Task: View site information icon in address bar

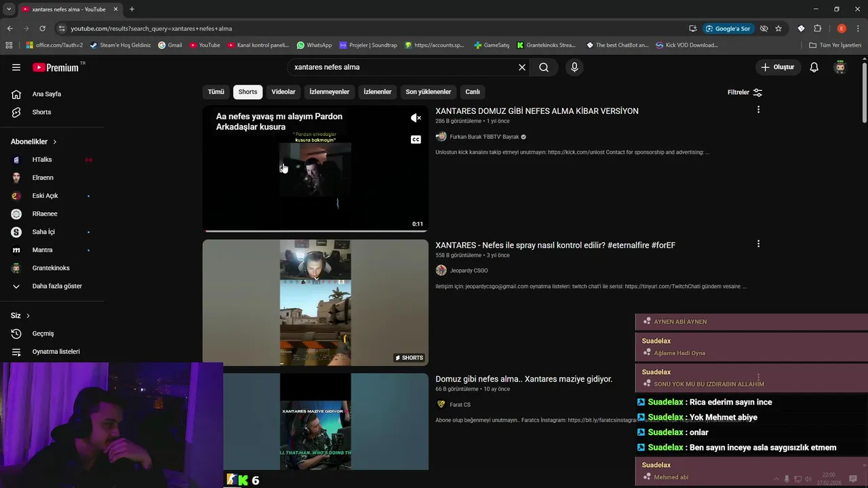Action: 62,28
